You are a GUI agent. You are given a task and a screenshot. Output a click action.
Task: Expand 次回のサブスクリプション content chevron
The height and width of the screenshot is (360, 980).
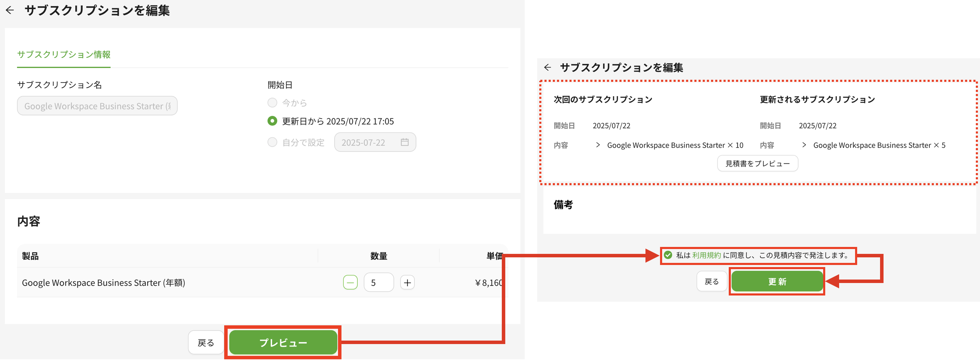(598, 145)
